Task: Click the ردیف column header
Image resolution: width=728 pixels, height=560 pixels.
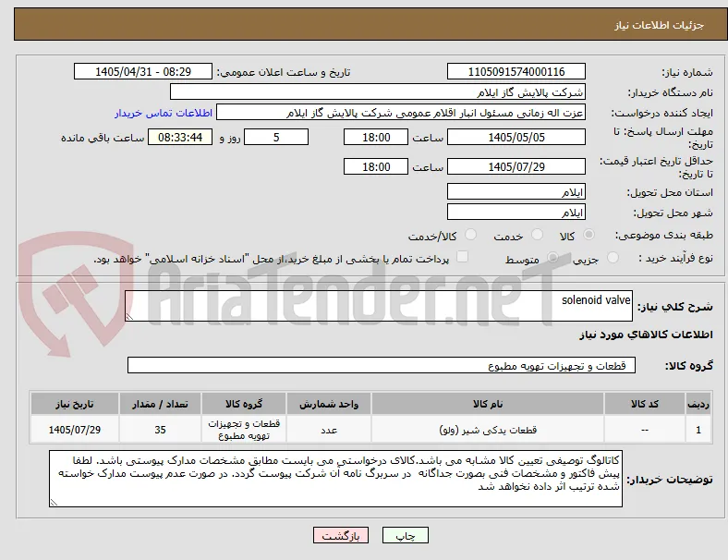Action: (698, 404)
